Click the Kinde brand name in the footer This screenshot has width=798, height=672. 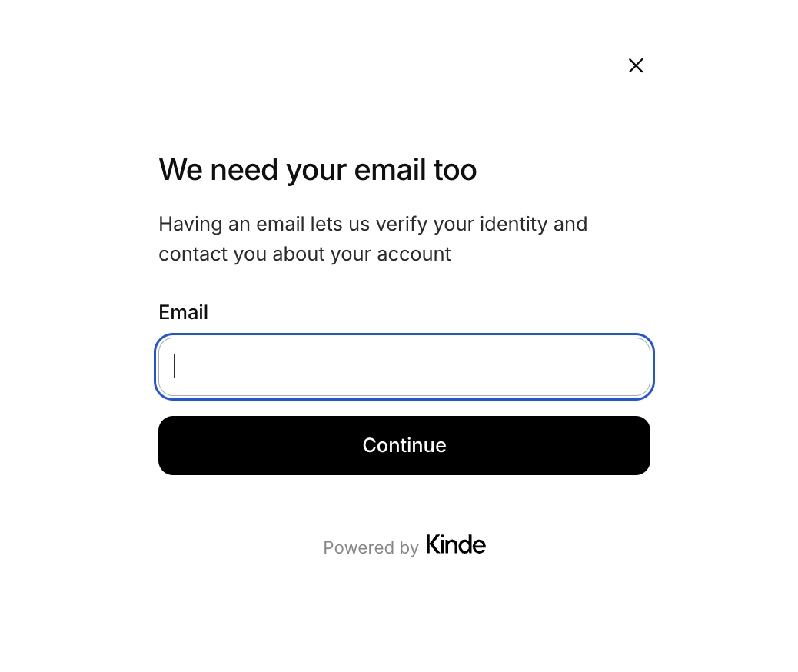[x=455, y=544]
